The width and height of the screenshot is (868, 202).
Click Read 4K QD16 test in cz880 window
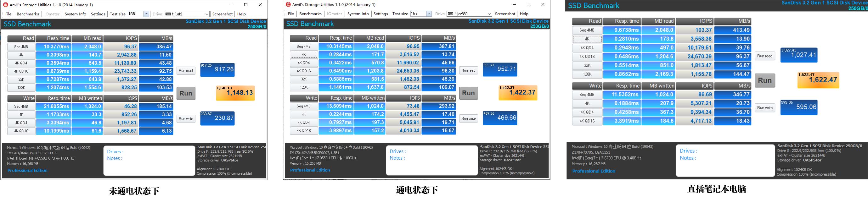tap(304, 71)
